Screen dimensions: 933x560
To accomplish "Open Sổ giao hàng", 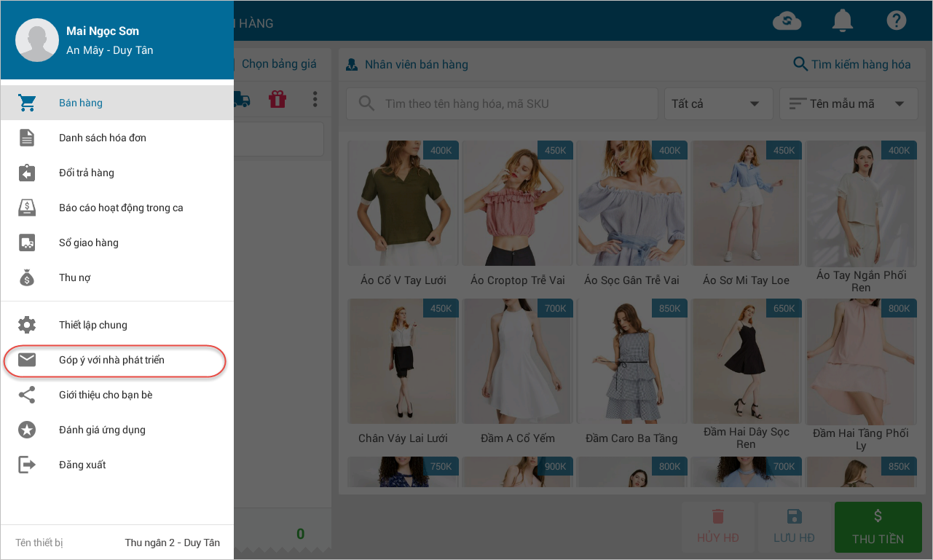I will (117, 242).
